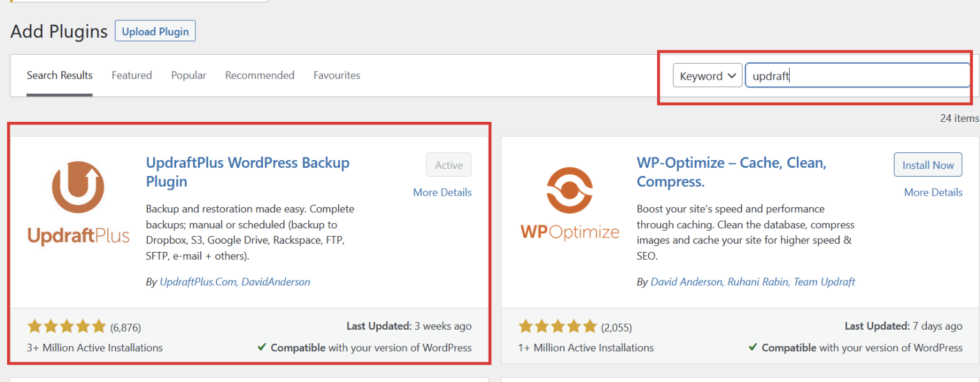Screen dimensions: 980x382
Task: Click the WP-Optimize star rating
Action: click(558, 327)
